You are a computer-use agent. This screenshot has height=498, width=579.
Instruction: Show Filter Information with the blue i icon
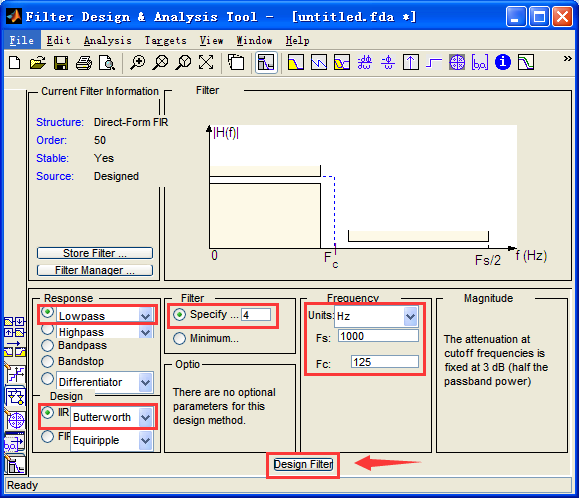pyautogui.click(x=503, y=62)
